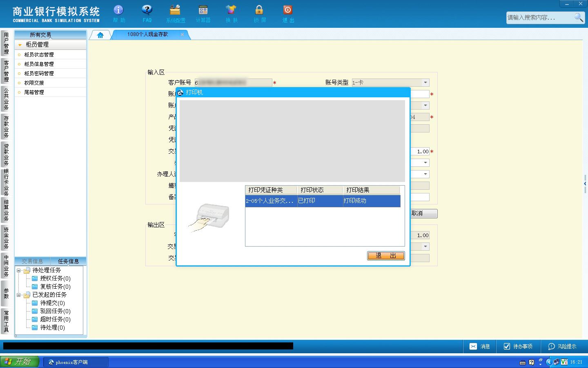Open 常用工具 side tab
Image resolution: width=588 pixels, height=368 pixels.
[6, 321]
